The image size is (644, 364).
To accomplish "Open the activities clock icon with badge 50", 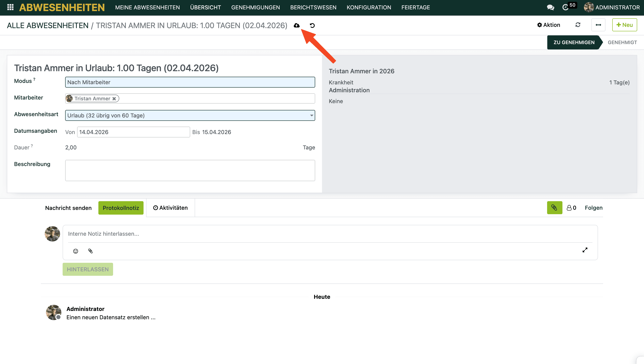I will [x=565, y=7].
